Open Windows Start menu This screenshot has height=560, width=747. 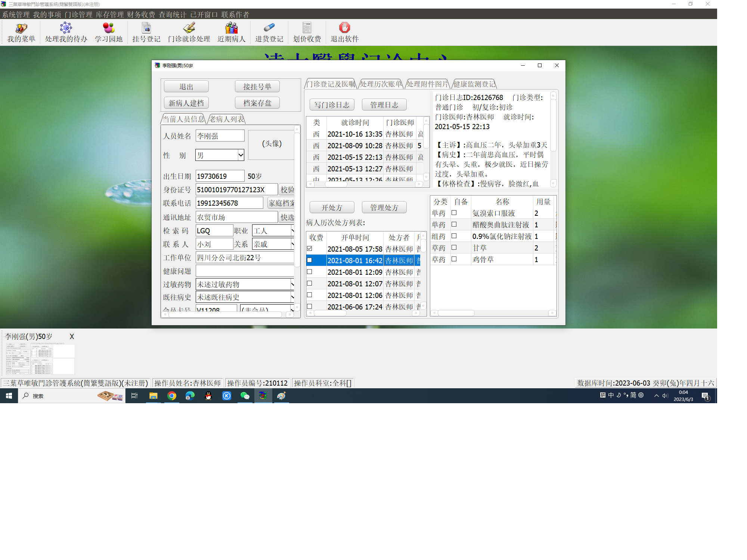pyautogui.click(x=9, y=396)
